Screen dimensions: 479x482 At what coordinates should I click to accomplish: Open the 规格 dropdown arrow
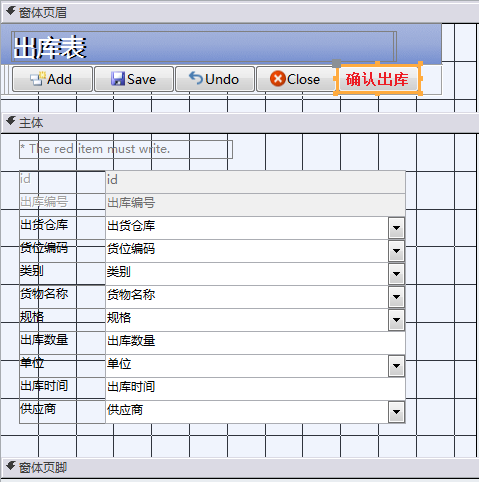tap(396, 320)
